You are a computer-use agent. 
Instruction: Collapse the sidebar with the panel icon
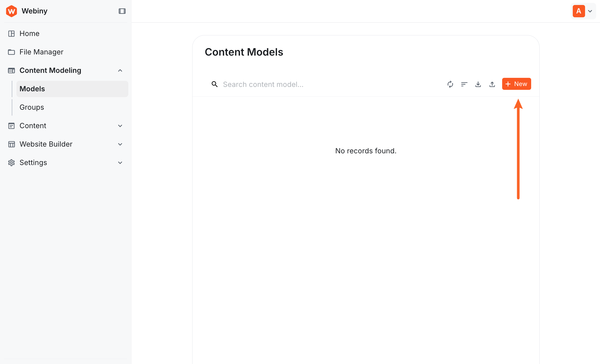122,11
